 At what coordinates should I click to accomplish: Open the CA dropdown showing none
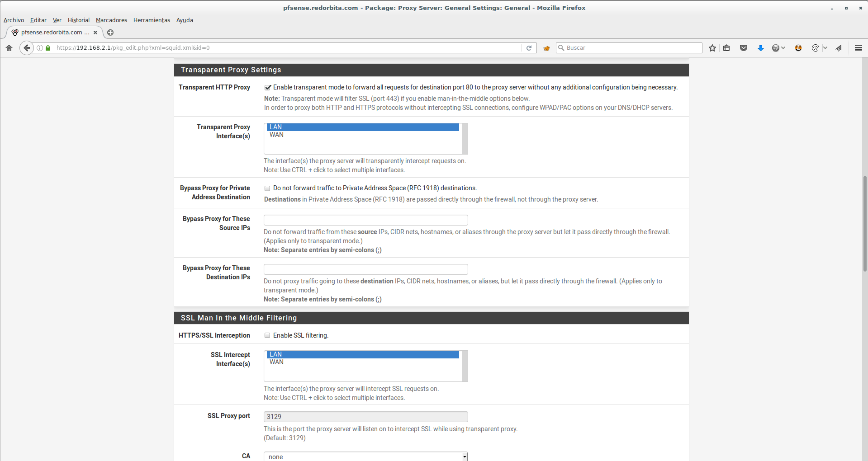coord(365,456)
